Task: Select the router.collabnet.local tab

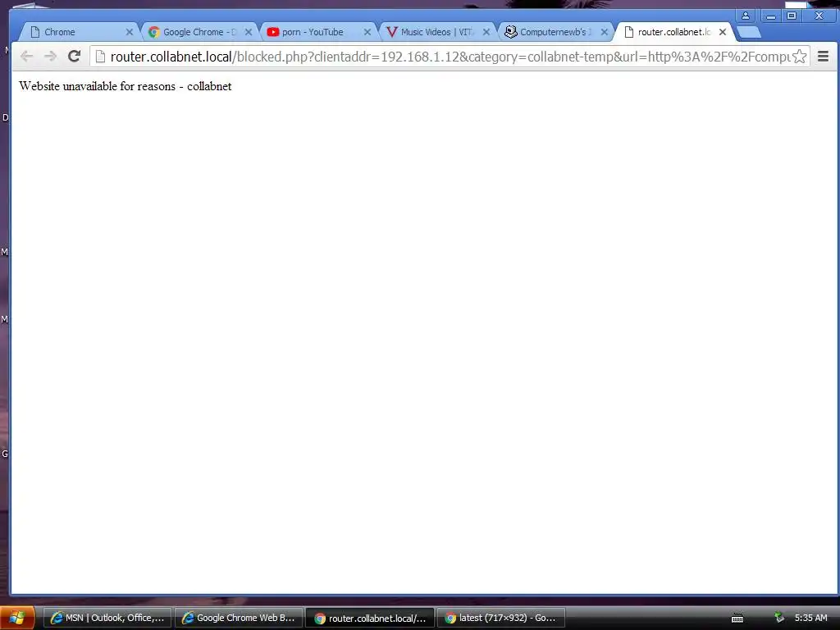Action: [673, 32]
